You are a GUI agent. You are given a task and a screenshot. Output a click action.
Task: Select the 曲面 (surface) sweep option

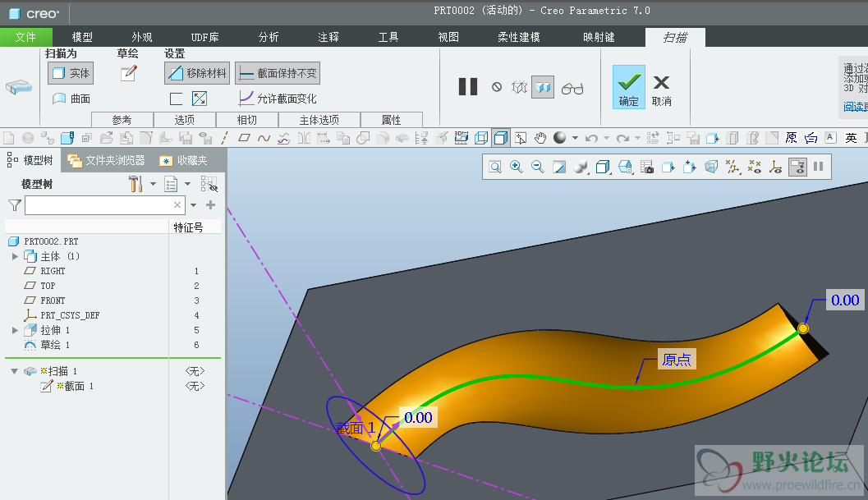(x=71, y=99)
